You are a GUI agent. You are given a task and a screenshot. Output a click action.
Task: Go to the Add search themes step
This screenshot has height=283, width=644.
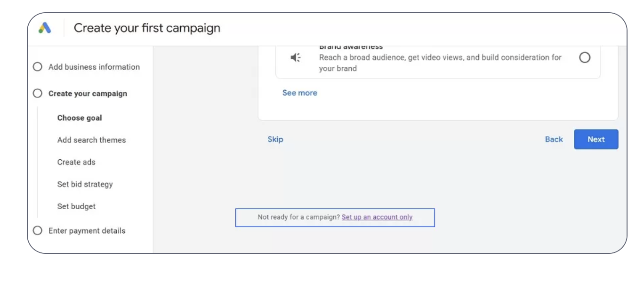tap(91, 140)
